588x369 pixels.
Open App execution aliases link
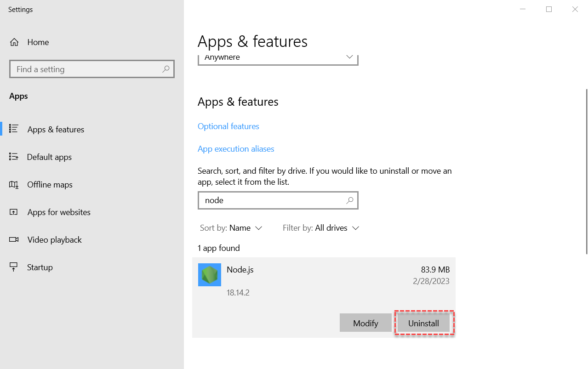point(236,149)
